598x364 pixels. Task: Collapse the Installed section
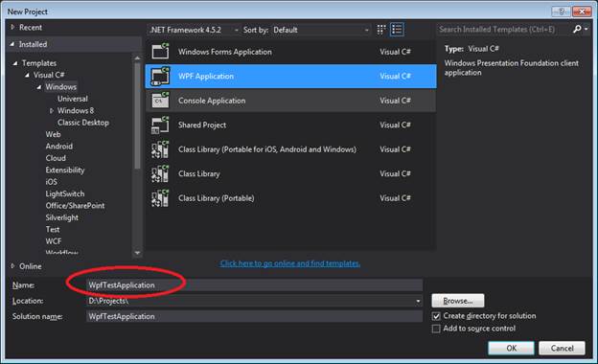pyautogui.click(x=12, y=44)
